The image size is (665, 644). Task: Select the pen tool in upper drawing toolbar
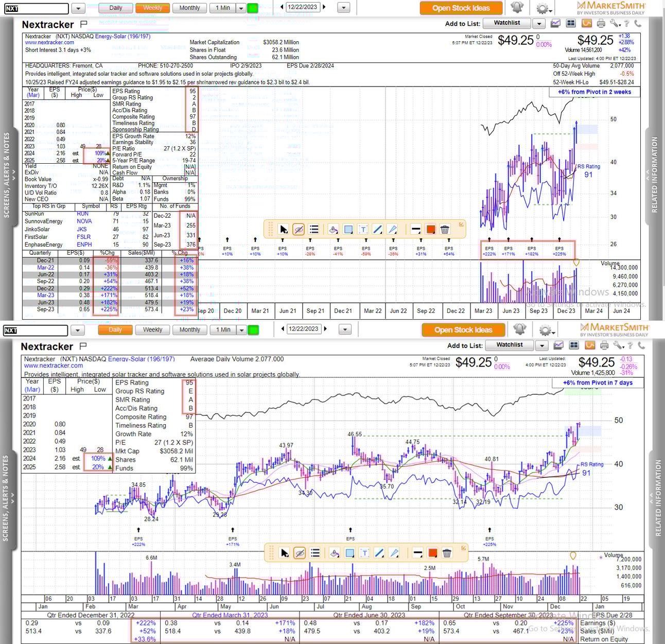point(392,230)
